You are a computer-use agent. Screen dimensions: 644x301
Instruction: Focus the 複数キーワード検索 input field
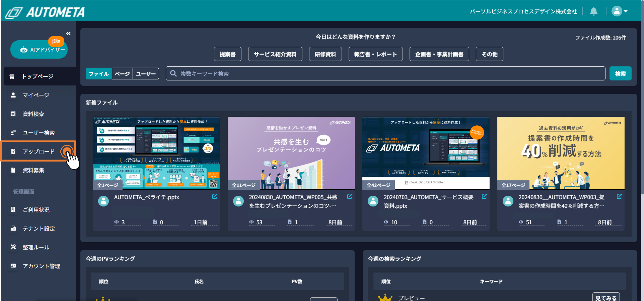(x=385, y=74)
